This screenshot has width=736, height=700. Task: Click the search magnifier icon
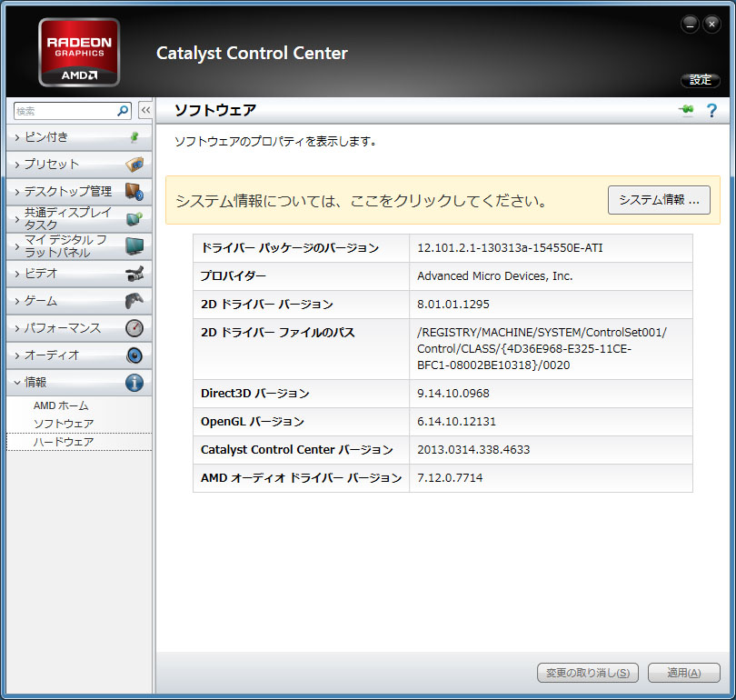(x=124, y=111)
